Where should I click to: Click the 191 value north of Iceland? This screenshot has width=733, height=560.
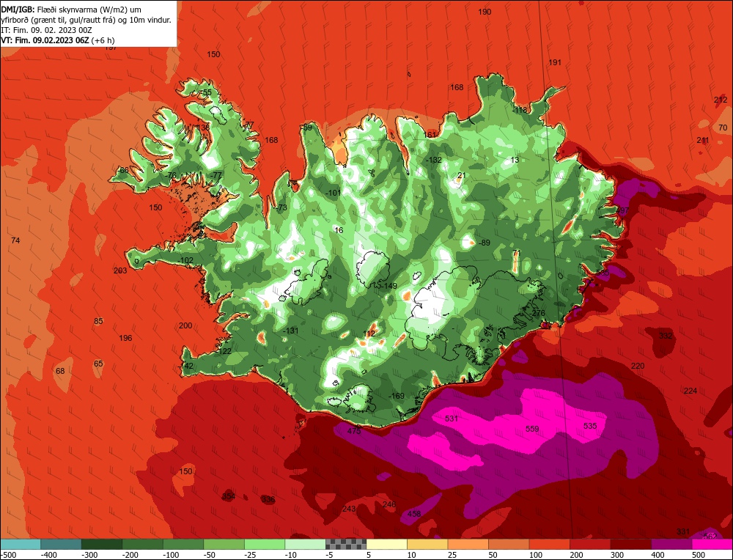(x=554, y=62)
